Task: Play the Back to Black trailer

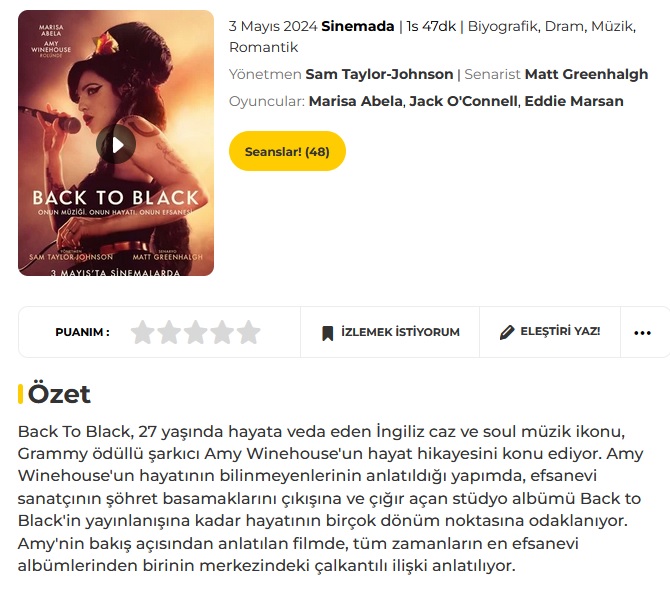Action: pyautogui.click(x=116, y=144)
